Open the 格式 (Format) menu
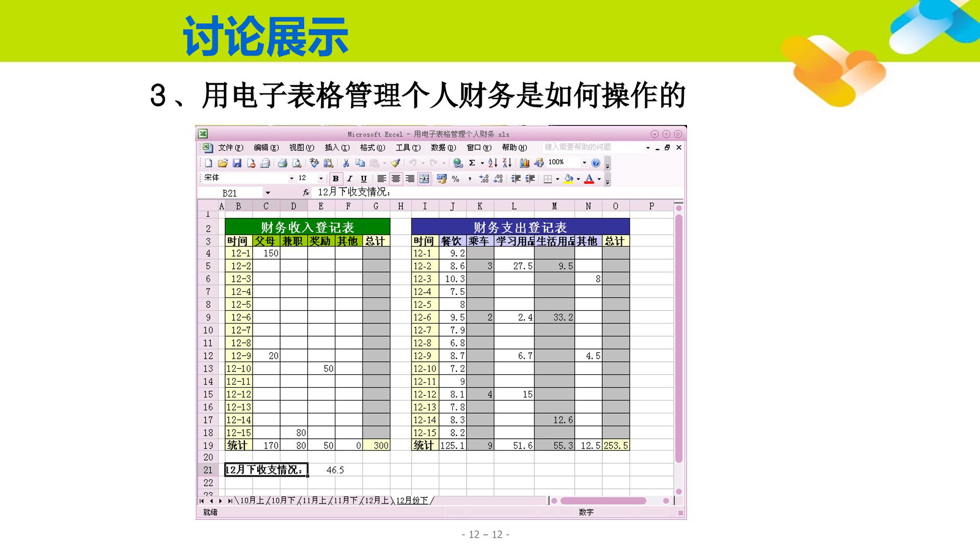 373,147
